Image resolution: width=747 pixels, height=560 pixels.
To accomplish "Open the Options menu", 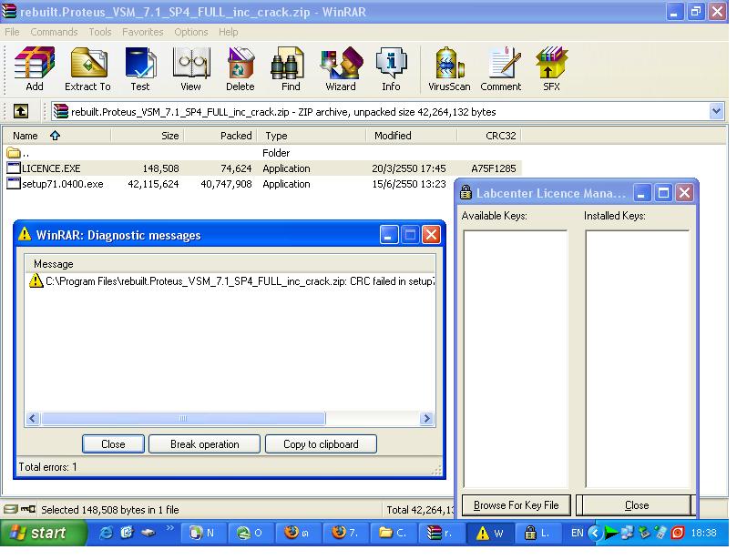I will pos(191,32).
